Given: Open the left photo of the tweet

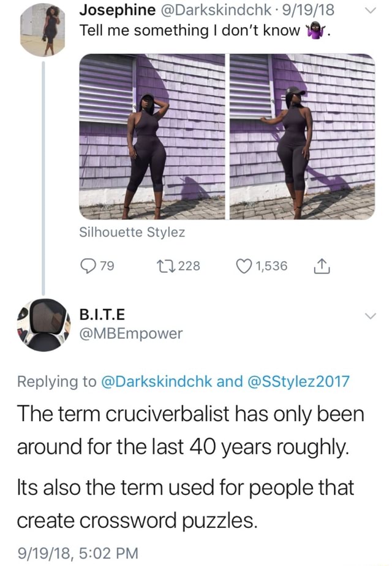Looking at the screenshot, I should coord(152,136).
